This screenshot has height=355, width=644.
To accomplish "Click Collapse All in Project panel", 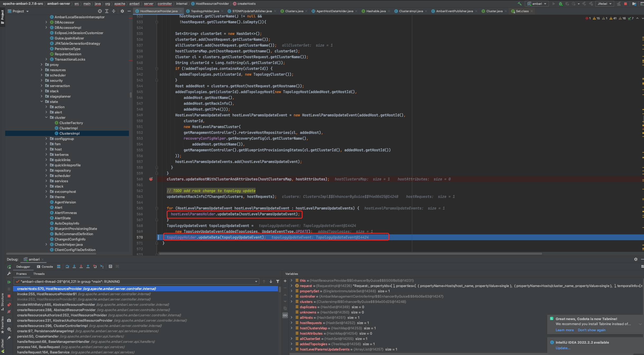I will click(x=114, y=11).
